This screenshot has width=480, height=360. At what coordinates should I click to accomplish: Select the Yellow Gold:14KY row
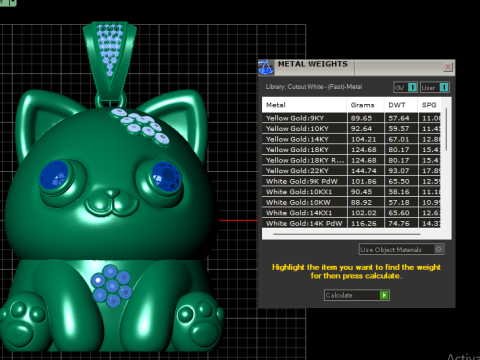pos(351,139)
